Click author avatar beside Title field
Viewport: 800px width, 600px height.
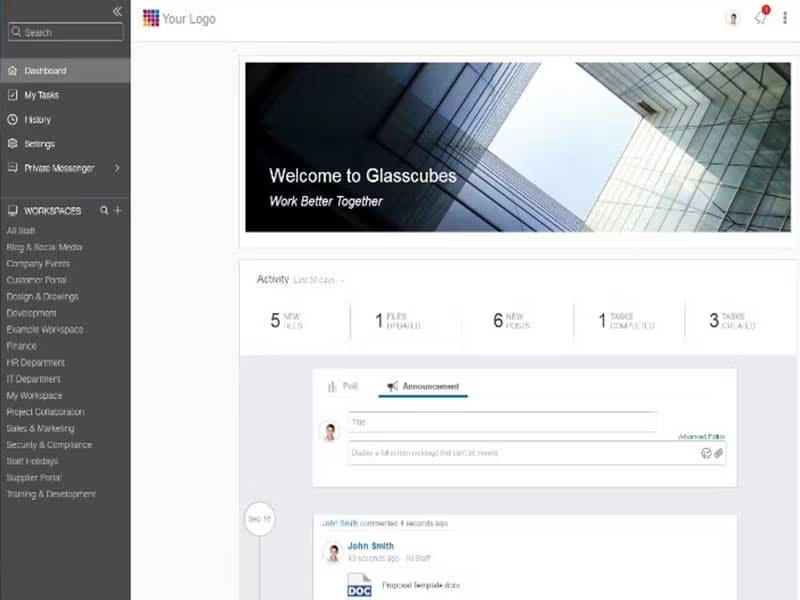pos(330,432)
